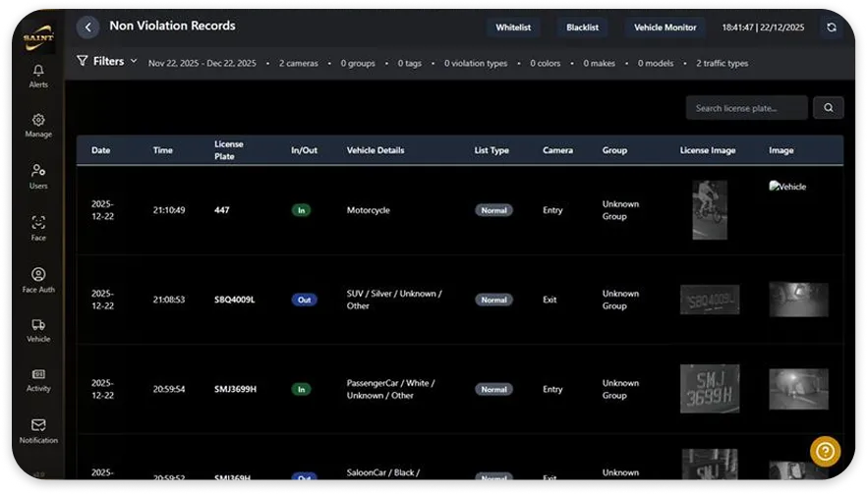The image size is (868, 495).
Task: Select the Face Auth sidebar icon
Action: [x=38, y=275]
